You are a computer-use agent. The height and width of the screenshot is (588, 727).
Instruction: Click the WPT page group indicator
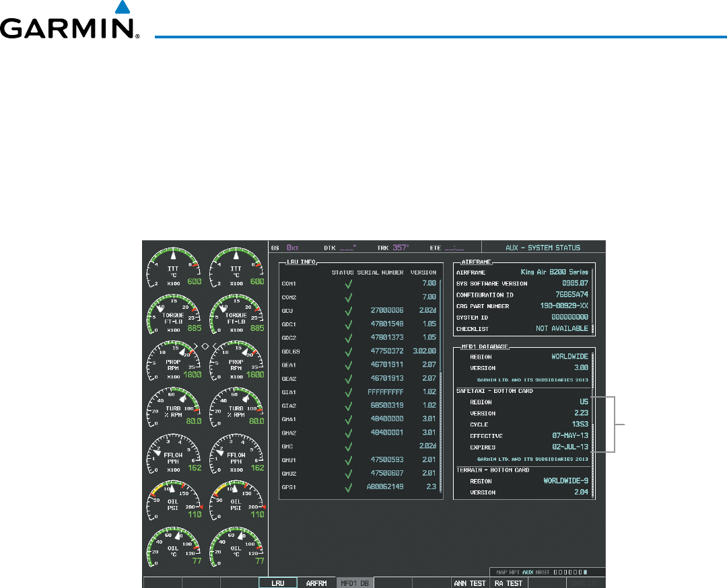coord(515,573)
